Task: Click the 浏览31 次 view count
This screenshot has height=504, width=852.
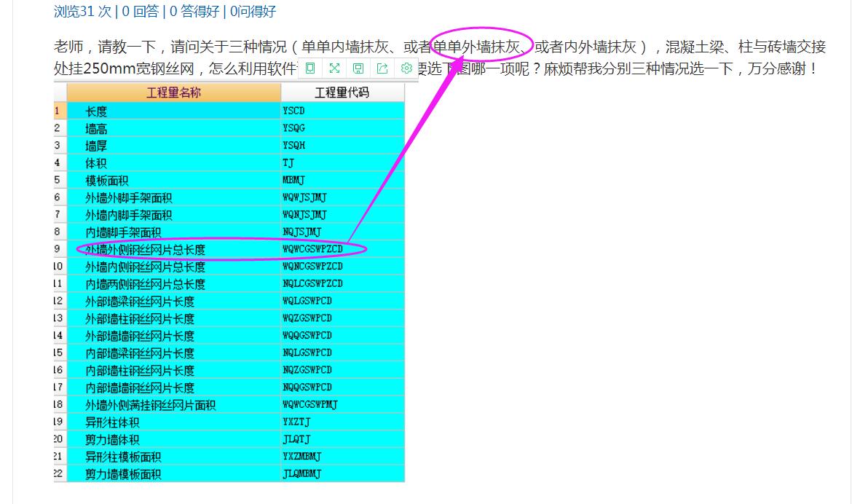Action: click(82, 12)
